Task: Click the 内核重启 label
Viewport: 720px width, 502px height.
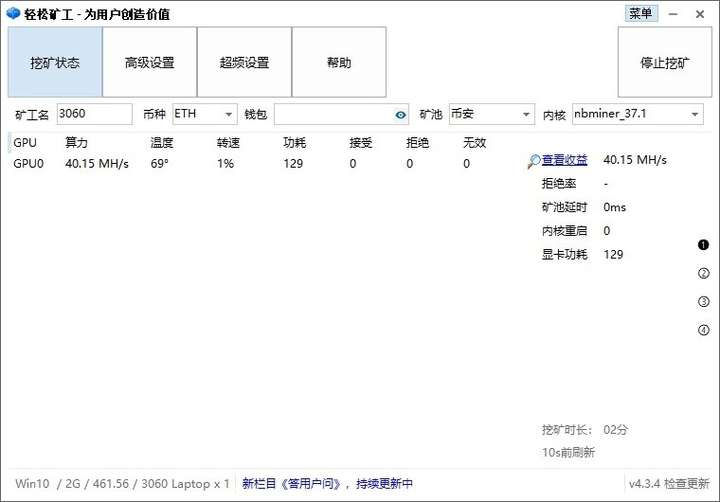Action: click(564, 231)
